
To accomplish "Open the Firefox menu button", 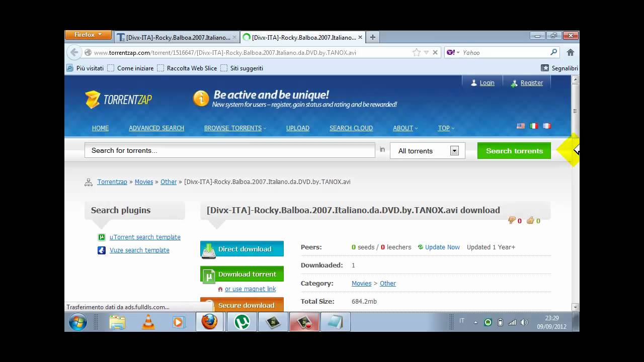I will point(88,35).
